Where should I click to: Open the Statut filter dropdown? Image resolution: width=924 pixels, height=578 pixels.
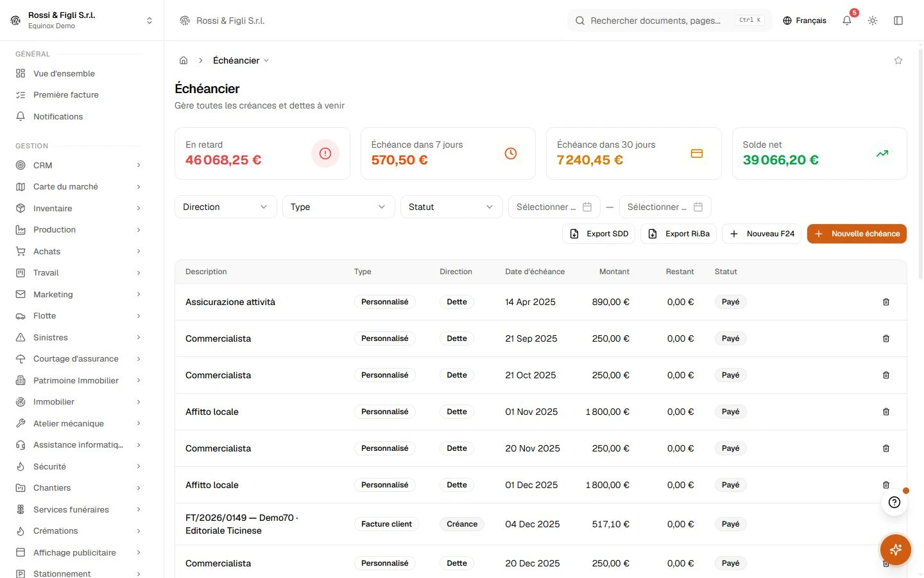tap(451, 207)
